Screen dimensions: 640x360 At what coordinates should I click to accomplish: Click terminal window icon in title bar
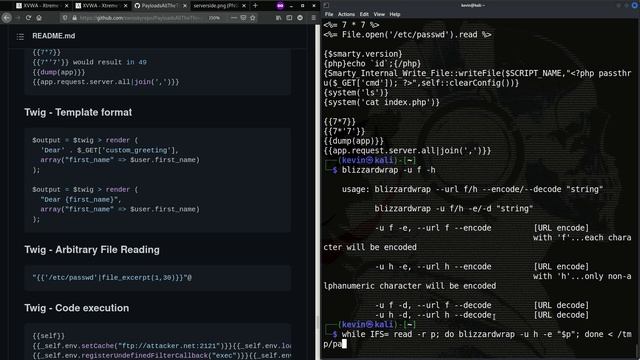326,5
